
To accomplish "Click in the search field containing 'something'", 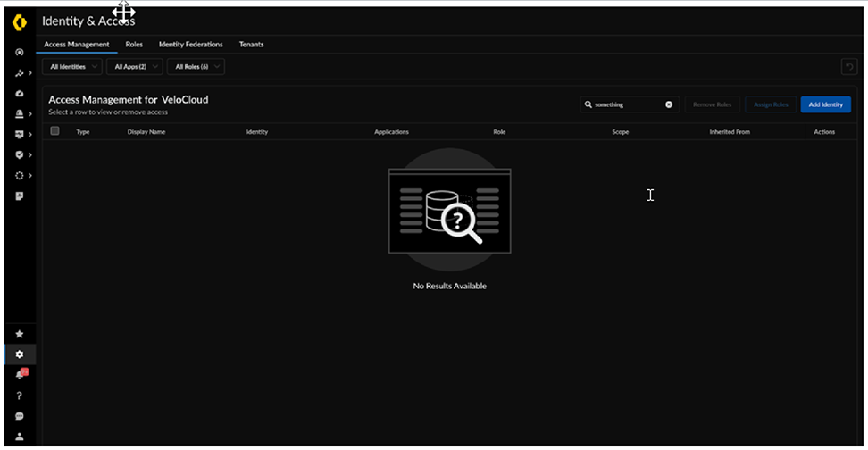I will pos(625,104).
